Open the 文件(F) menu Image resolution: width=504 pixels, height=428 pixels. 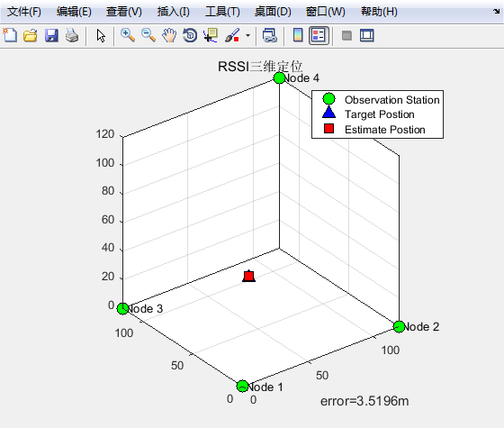pyautogui.click(x=24, y=12)
